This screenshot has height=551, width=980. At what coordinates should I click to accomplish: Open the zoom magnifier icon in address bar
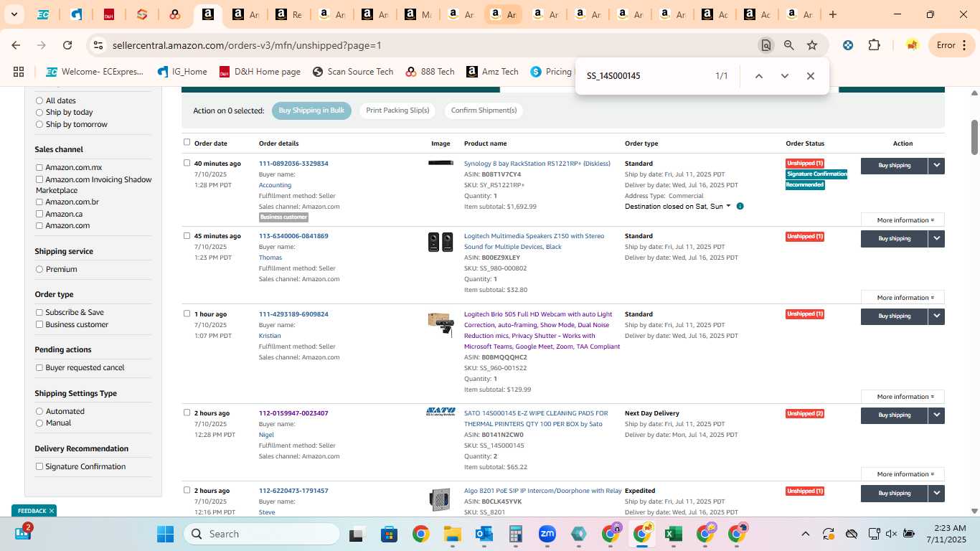pyautogui.click(x=789, y=45)
